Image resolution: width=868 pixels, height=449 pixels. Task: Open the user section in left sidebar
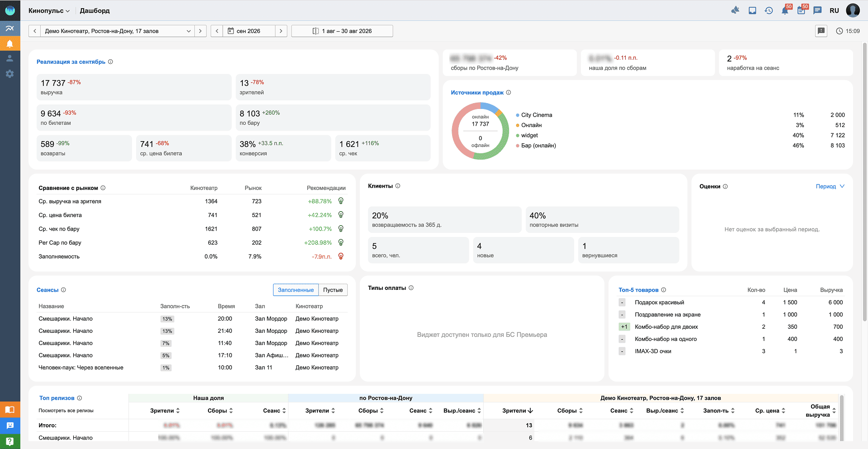pos(10,58)
